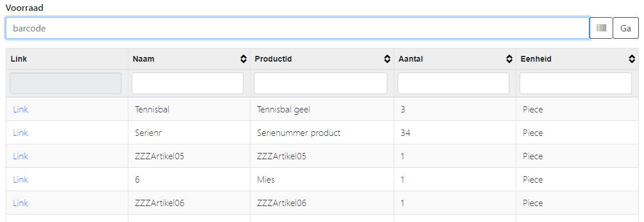
Task: Open Link for ZZZArtikel05 row
Action: pyautogui.click(x=21, y=156)
